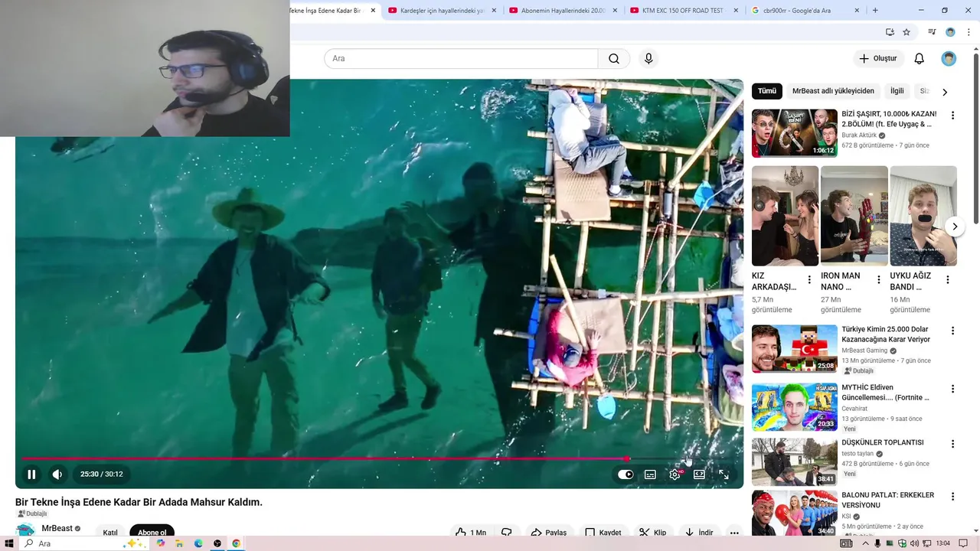Show more filter chips with arrow
980x551 pixels.
pos(945,92)
